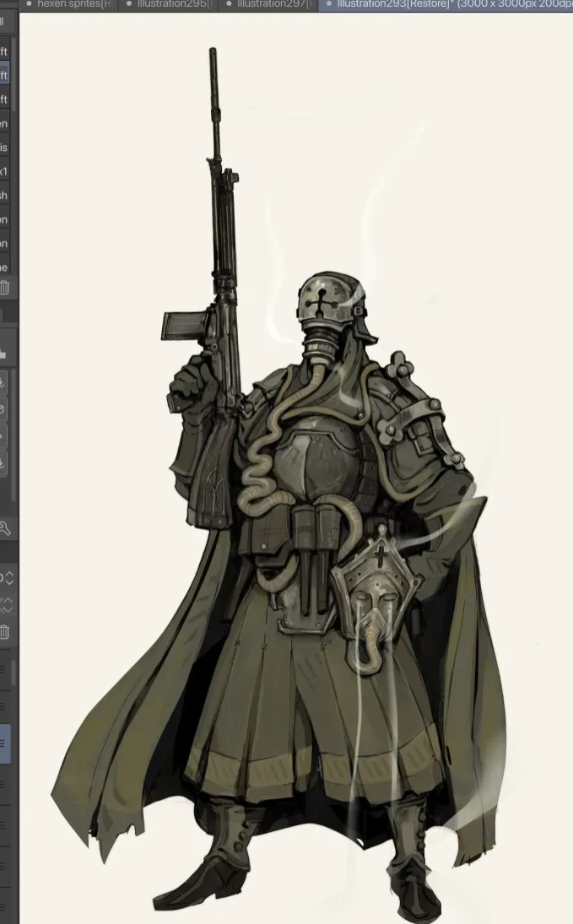The image size is (573, 924).
Task: Select the sub tool entry ending in "x1"
Action: click(4, 171)
